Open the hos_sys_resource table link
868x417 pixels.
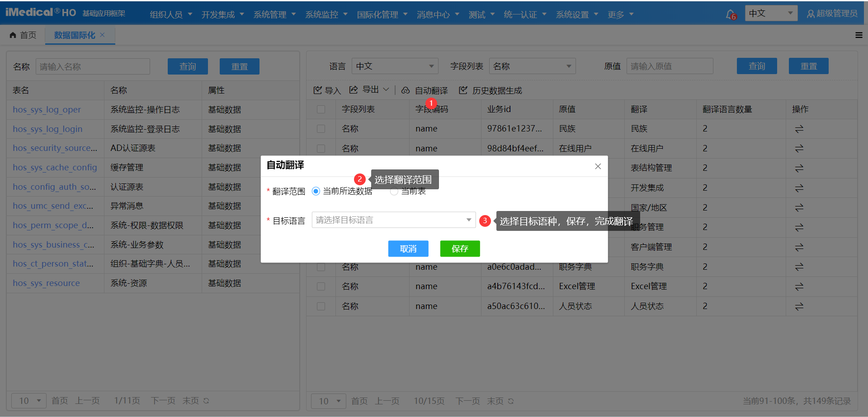coord(46,283)
